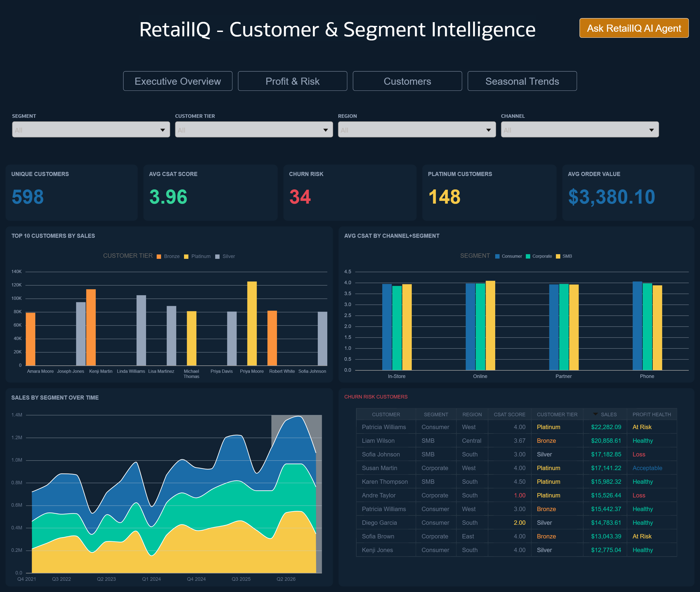
Task: Switch to the Profit & Risk tab
Action: point(292,81)
